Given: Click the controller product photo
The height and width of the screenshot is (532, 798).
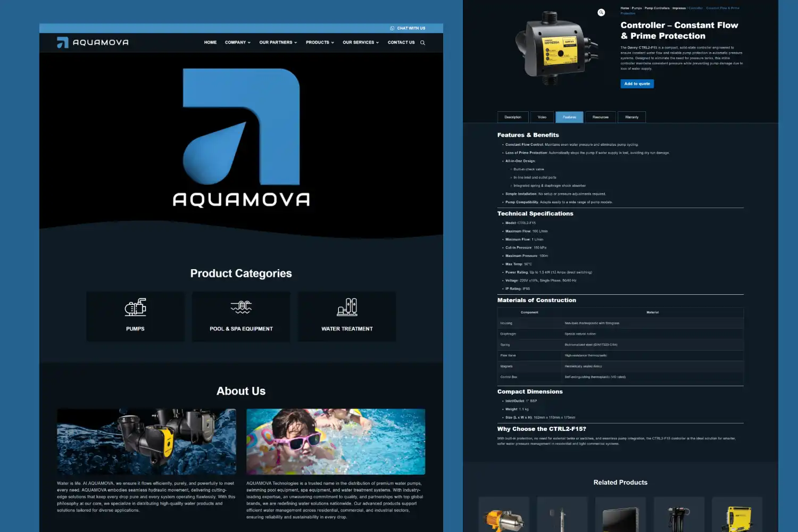Looking at the screenshot, I should coord(556,49).
